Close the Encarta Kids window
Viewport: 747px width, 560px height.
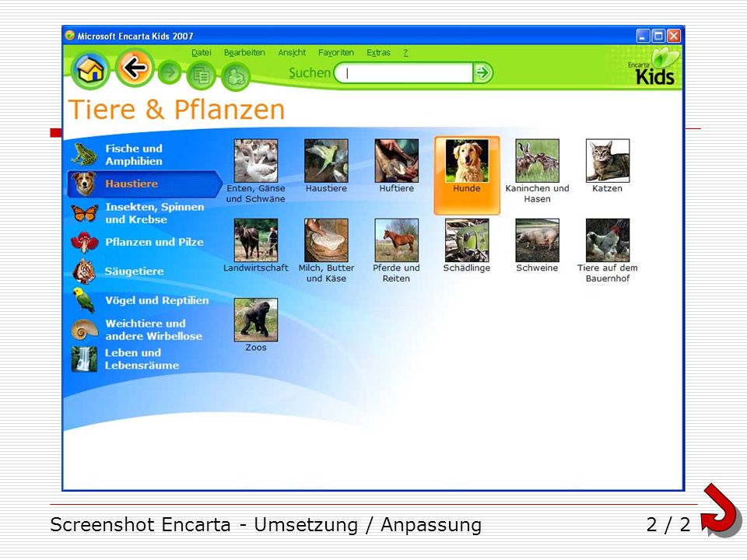[674, 36]
